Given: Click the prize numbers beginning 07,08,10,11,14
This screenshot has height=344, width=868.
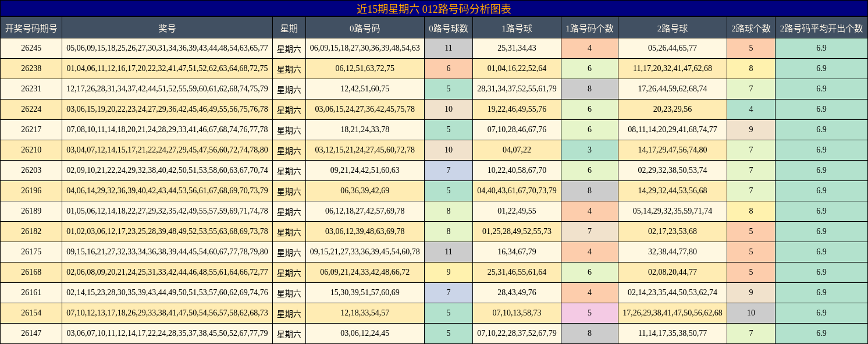Looking at the screenshot, I should click(x=167, y=130).
